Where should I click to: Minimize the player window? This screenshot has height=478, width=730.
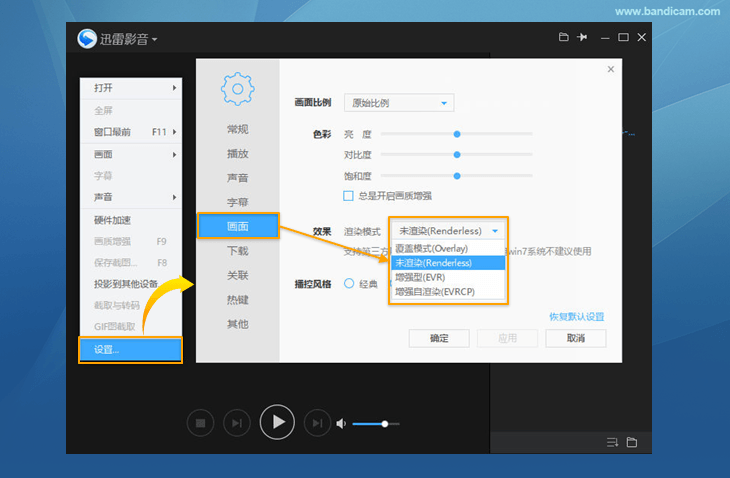pos(605,38)
